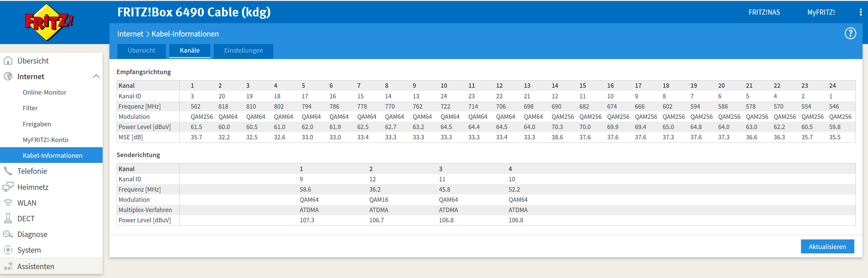Click upstream power level 107.3
868x278 pixels.
(x=307, y=220)
